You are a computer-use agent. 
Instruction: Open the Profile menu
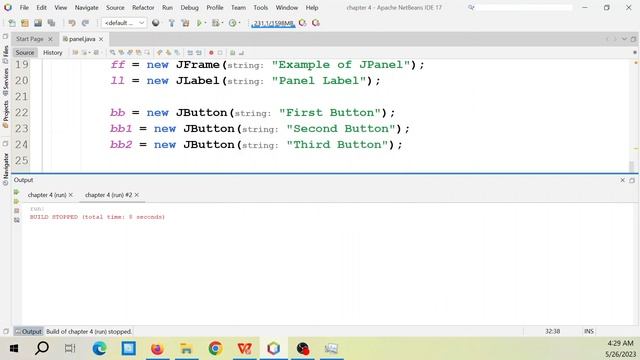pos(215,8)
